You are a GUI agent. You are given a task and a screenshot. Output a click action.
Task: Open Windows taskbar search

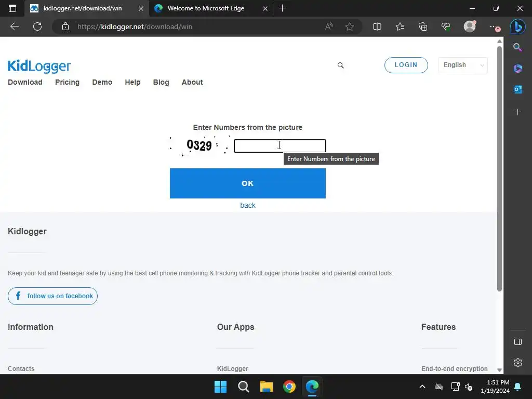pyautogui.click(x=243, y=387)
